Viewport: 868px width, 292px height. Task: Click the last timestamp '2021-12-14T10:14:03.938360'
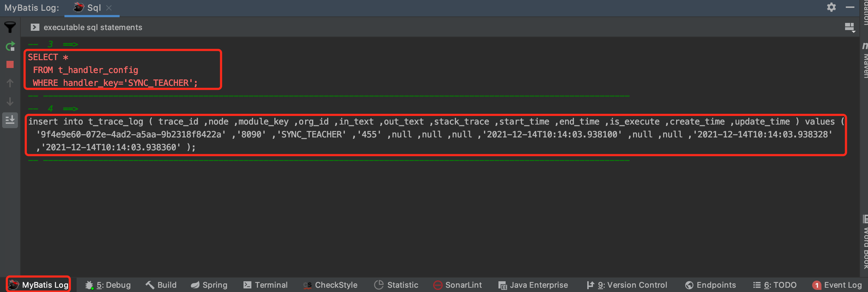coord(111,147)
